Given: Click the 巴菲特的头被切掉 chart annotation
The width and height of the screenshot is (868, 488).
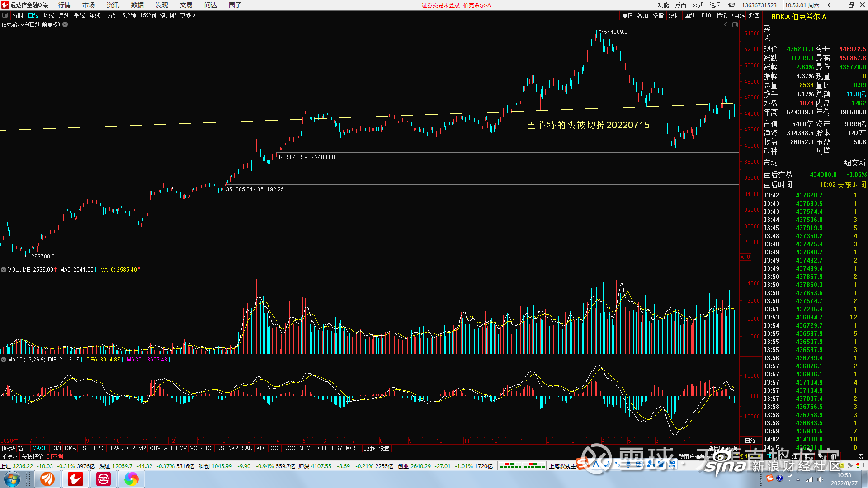Looking at the screenshot, I should click(x=588, y=125).
